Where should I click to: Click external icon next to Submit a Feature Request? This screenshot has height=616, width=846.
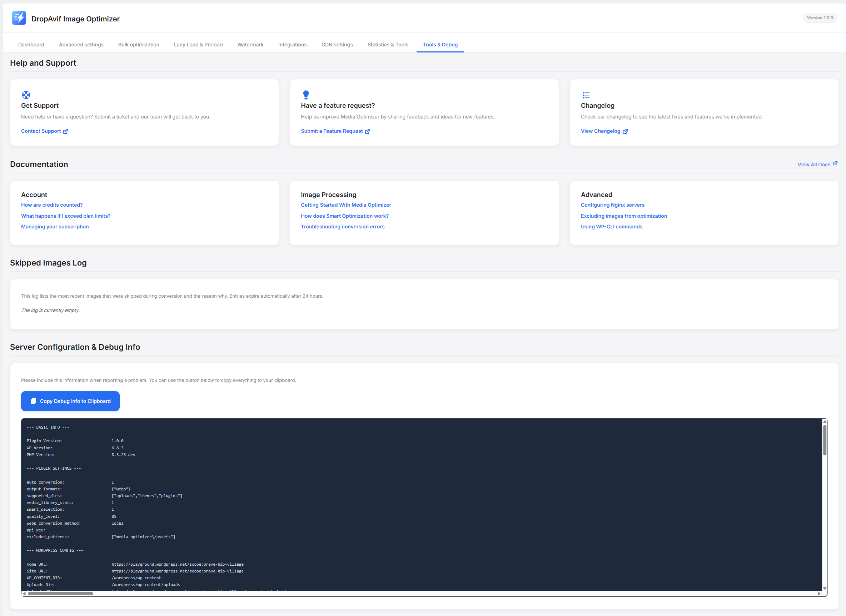(368, 131)
